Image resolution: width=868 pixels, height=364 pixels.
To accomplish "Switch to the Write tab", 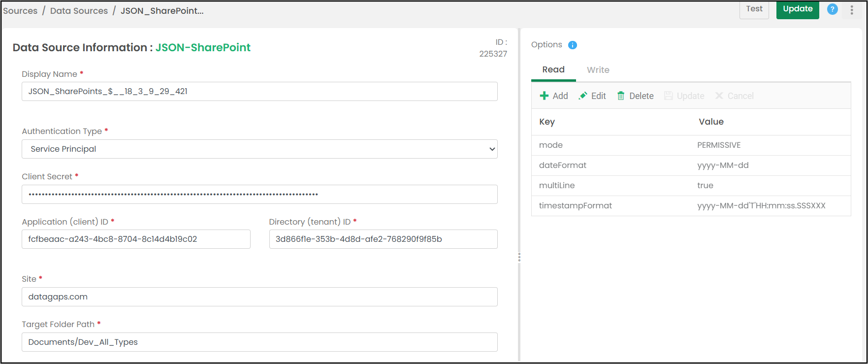I will tap(598, 70).
